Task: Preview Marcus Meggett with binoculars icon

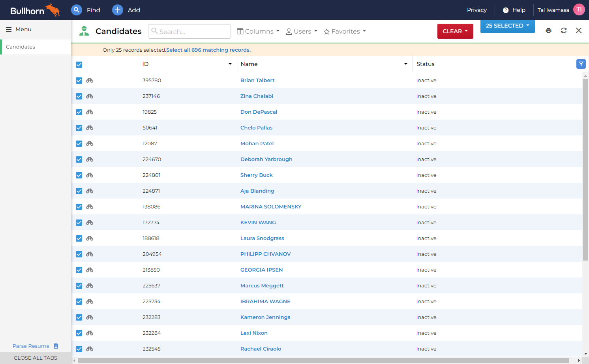Action: click(x=90, y=285)
